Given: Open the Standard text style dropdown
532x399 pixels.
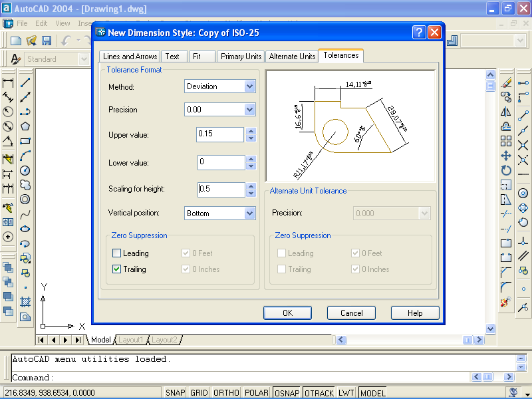Looking at the screenshot, I should pos(84,59).
